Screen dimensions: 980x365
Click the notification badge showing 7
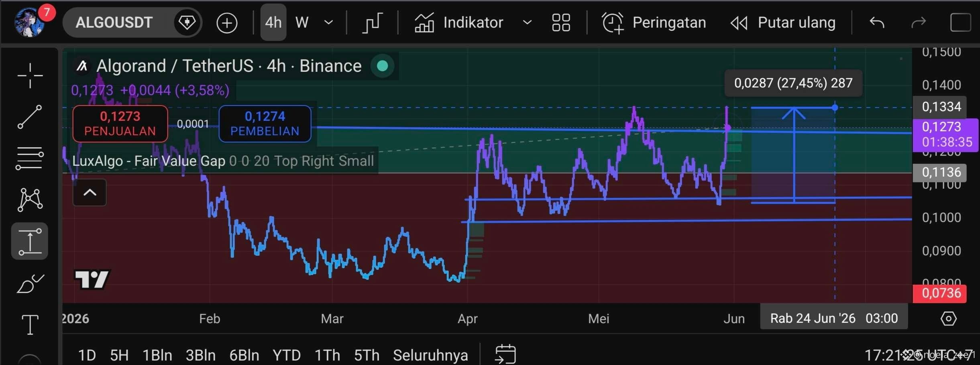pos(47,12)
